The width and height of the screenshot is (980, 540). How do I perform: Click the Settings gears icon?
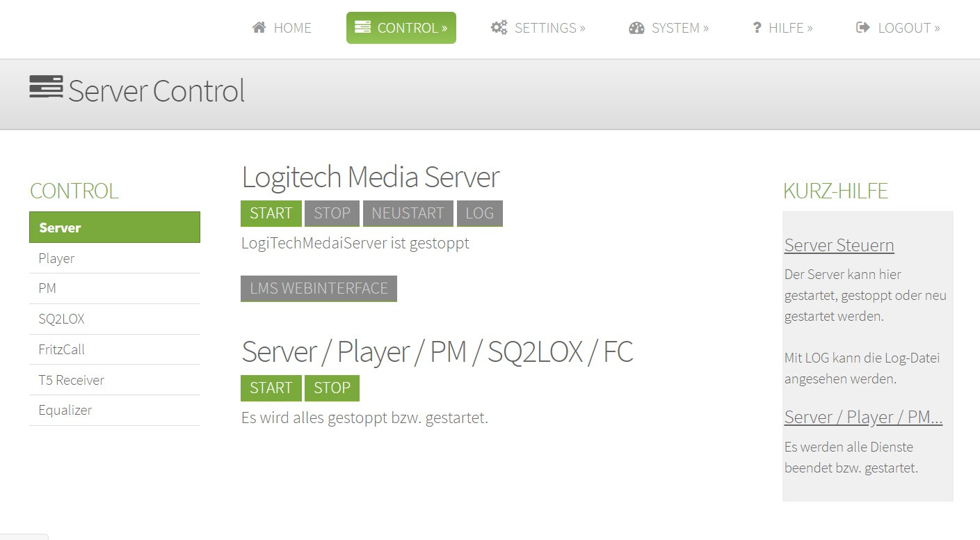[499, 28]
